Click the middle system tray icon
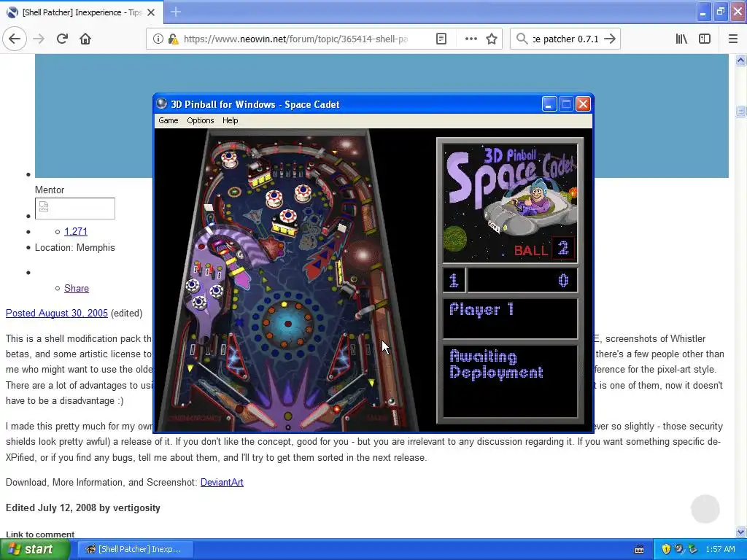Viewport: 747px width, 560px height. pyautogui.click(x=679, y=549)
